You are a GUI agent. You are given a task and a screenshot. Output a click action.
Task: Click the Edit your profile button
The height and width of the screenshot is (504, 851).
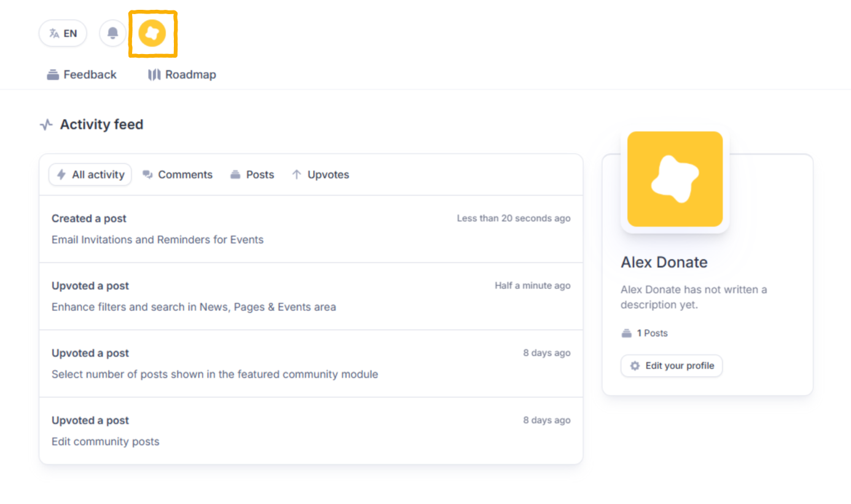(672, 366)
